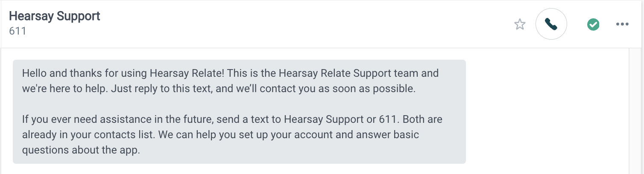Viewport: 644px width, 174px height.
Task: Click "questions about the app." last line
Action: [x=81, y=151]
